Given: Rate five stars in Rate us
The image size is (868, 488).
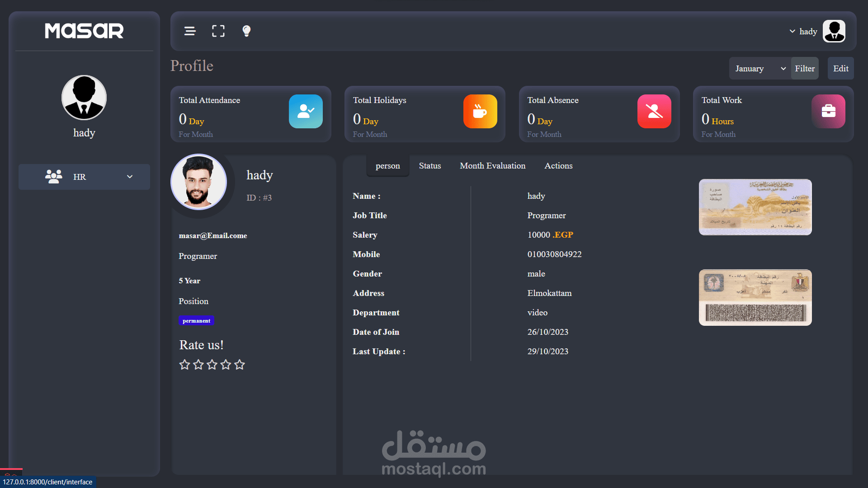Looking at the screenshot, I should coord(240,365).
